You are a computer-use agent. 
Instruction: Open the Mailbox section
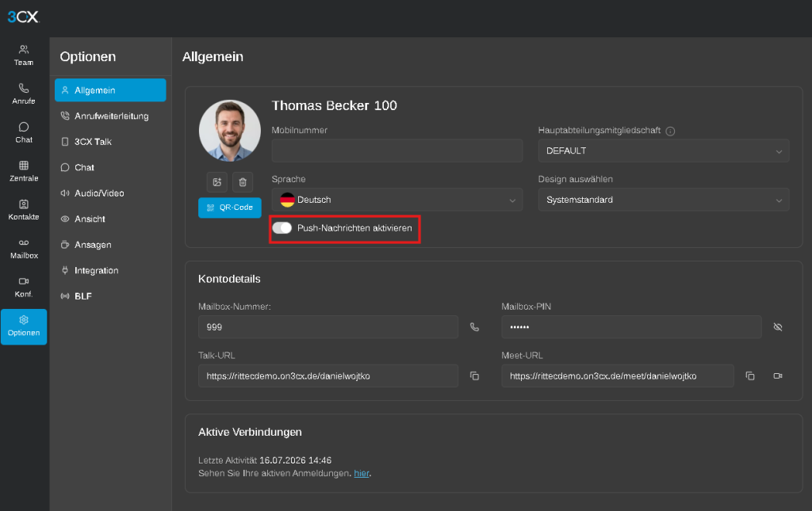point(24,249)
